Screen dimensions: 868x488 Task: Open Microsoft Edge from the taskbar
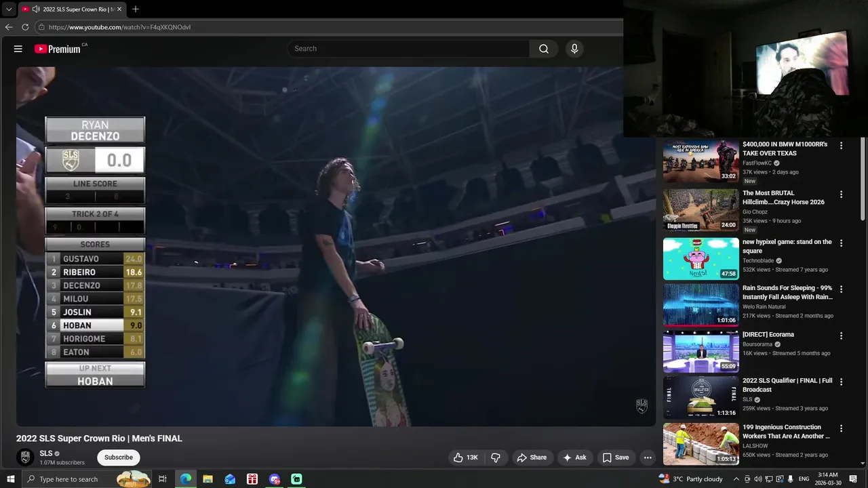tap(185, 479)
